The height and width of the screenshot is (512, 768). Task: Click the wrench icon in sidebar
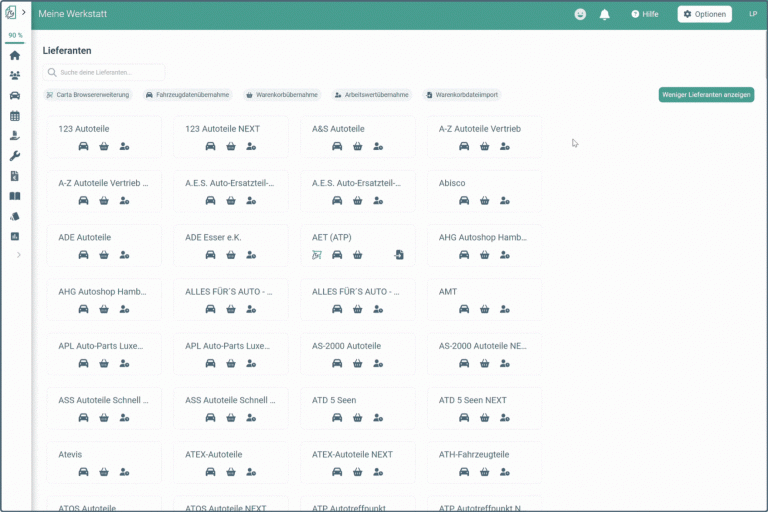pos(15,156)
